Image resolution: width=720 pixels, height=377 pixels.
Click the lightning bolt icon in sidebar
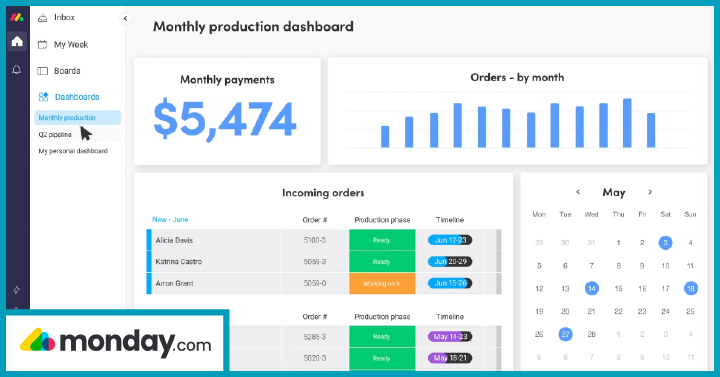pos(17,290)
